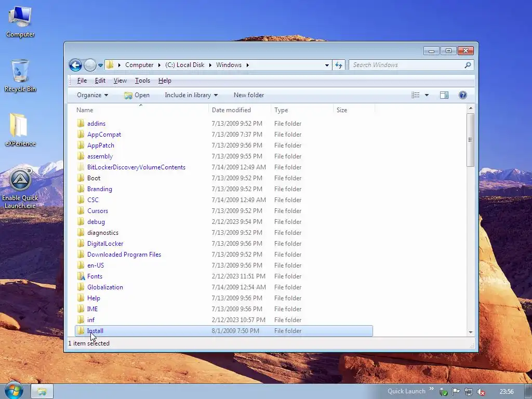532x399 pixels.
Task: Click the Install folder icon
Action: pyautogui.click(x=81, y=331)
